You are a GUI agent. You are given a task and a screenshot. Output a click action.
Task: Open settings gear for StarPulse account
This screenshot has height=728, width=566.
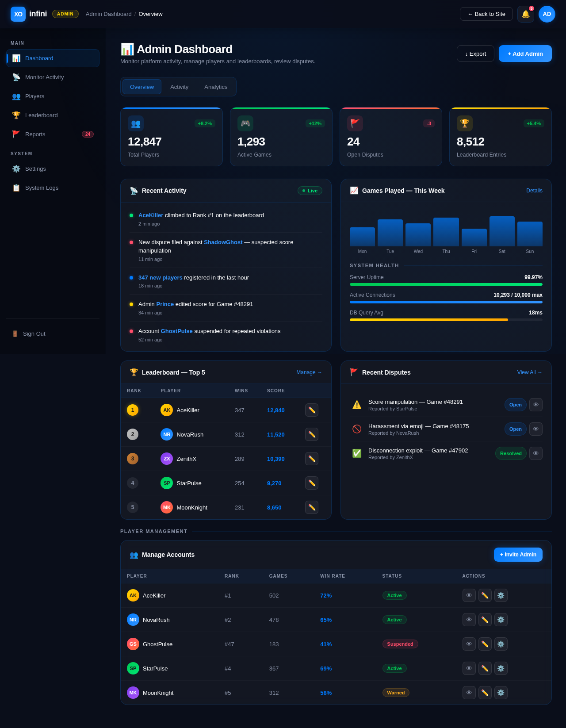pyautogui.click(x=501, y=668)
